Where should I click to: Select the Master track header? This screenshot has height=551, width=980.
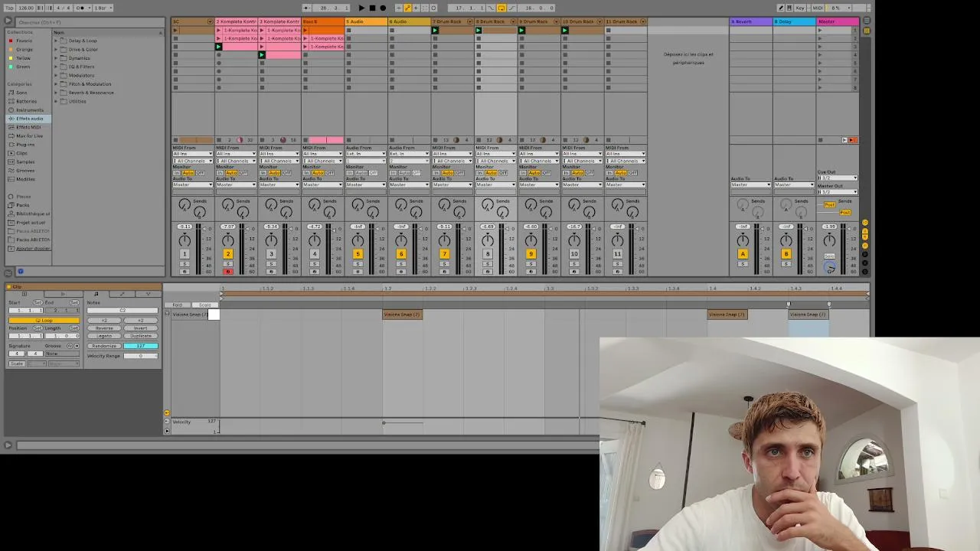[x=837, y=21]
